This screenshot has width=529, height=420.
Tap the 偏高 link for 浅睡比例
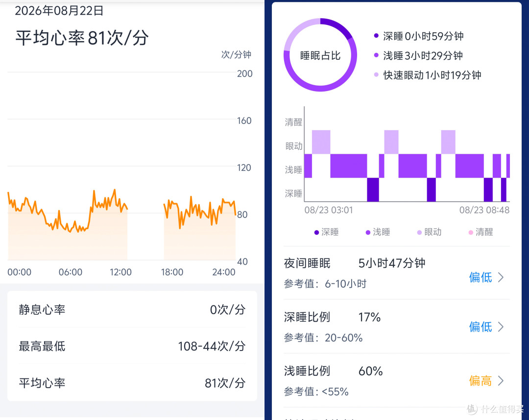pyautogui.click(x=481, y=380)
